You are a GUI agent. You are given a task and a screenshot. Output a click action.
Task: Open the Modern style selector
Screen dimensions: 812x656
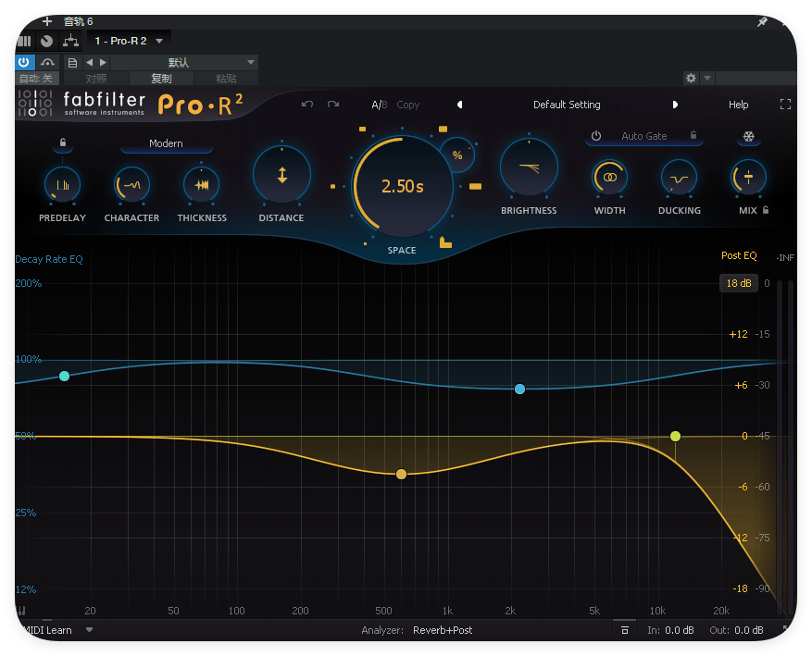(x=166, y=143)
